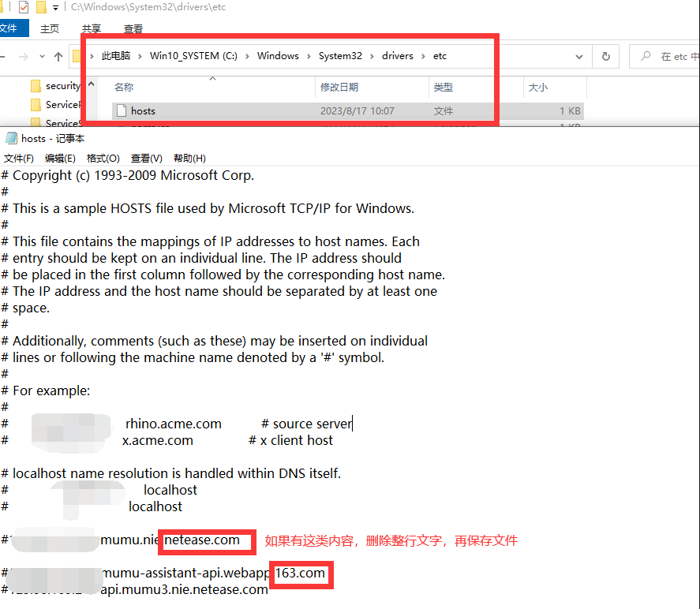The width and height of the screenshot is (700, 609).
Task: Click the 此电脑 breadcrumb
Action: (x=116, y=56)
